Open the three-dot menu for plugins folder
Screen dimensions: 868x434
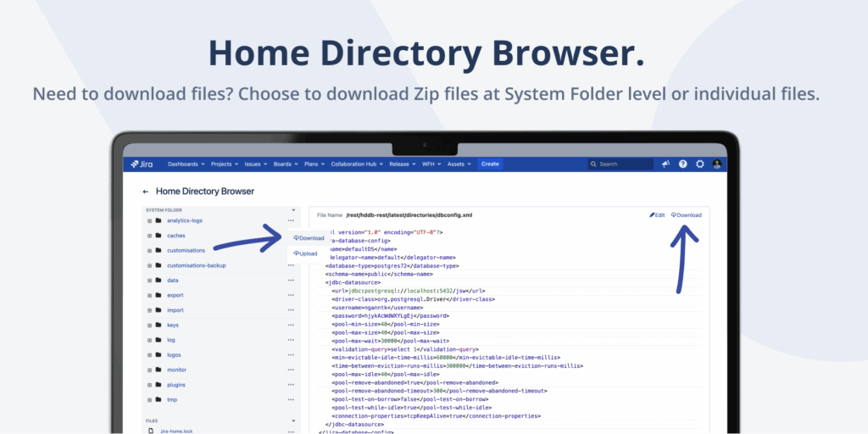(291, 385)
